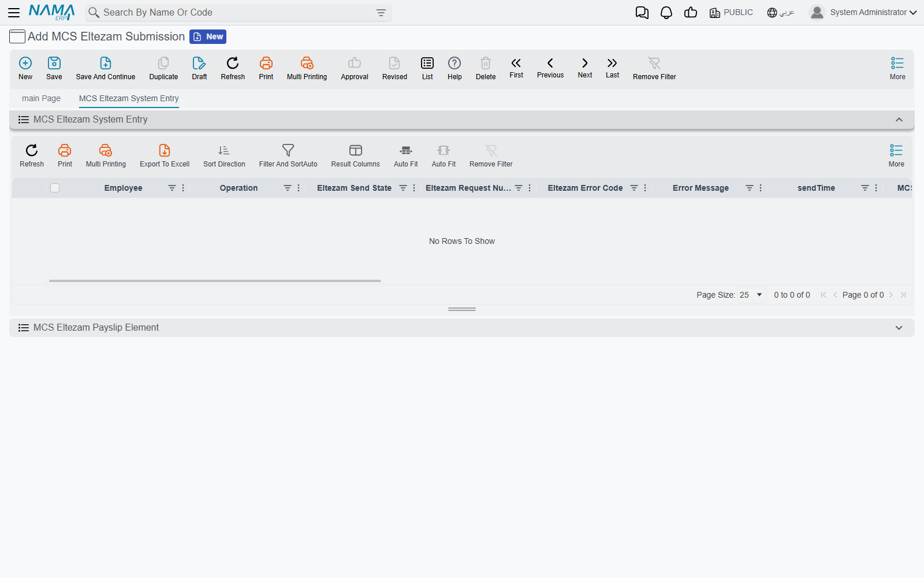Go to Last record
The width and height of the screenshot is (924, 578).
click(612, 67)
